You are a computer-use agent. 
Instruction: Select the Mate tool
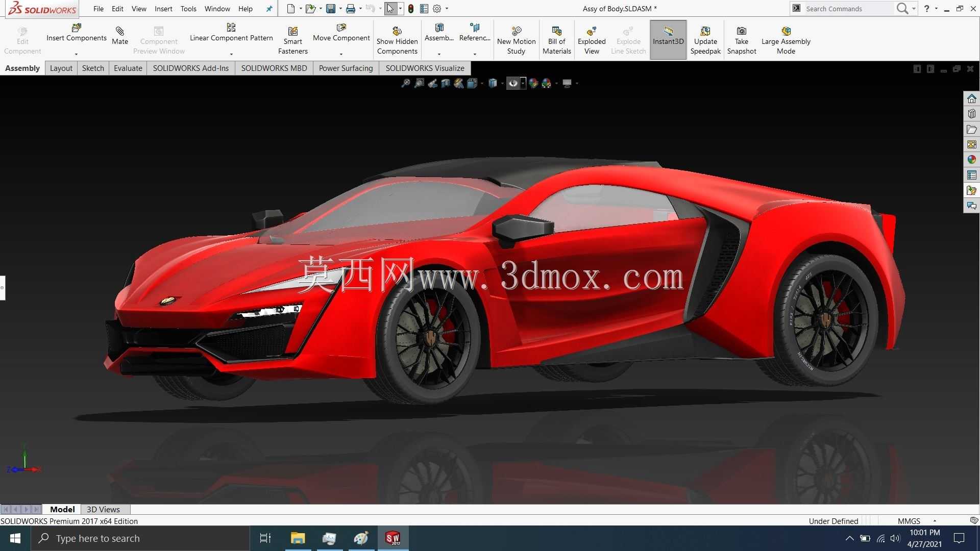tap(120, 36)
